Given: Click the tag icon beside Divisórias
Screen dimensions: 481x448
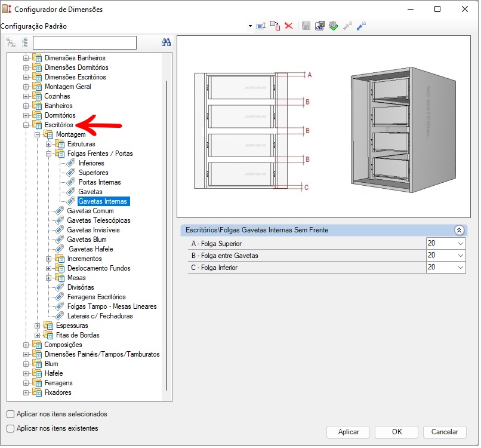Looking at the screenshot, I should pyautogui.click(x=60, y=287).
